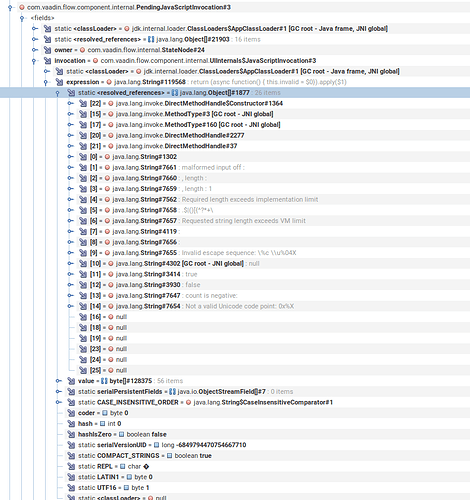Click the primitive type icon next to coder byte 0
The image size is (470, 500).
point(105,413)
